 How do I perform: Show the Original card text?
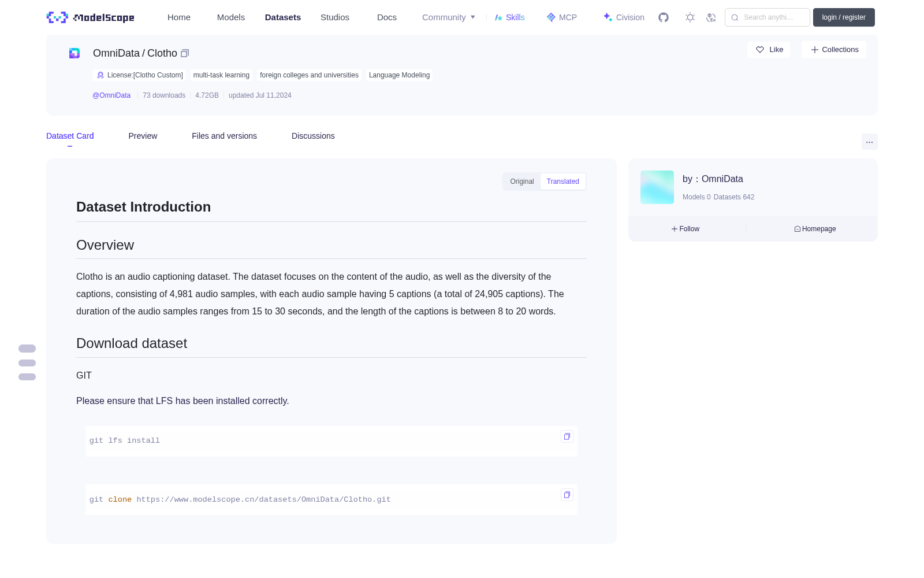(522, 181)
